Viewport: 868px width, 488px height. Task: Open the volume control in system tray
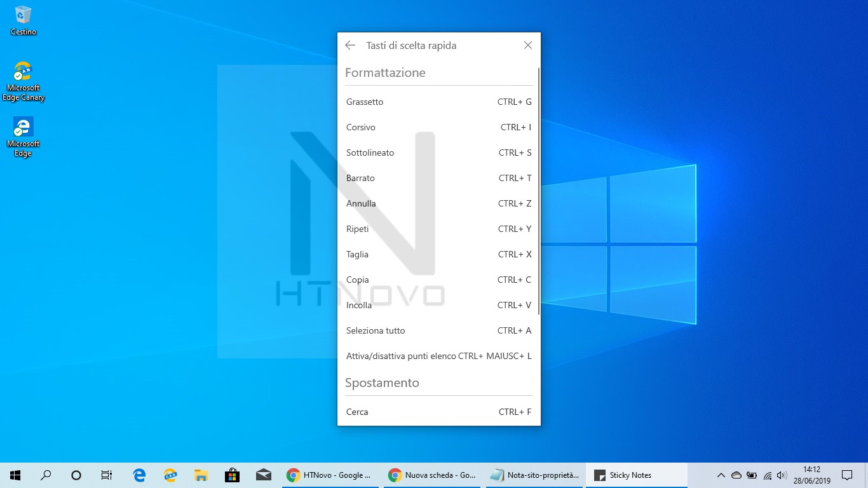(781, 475)
